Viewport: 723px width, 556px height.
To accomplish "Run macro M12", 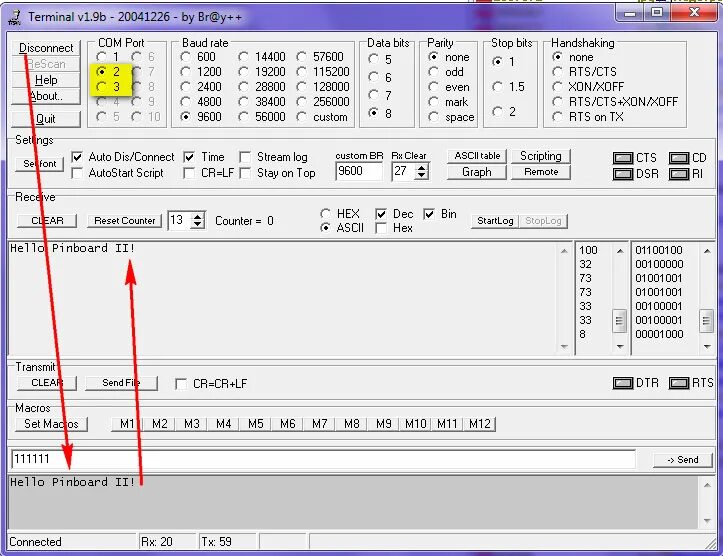I will click(480, 424).
